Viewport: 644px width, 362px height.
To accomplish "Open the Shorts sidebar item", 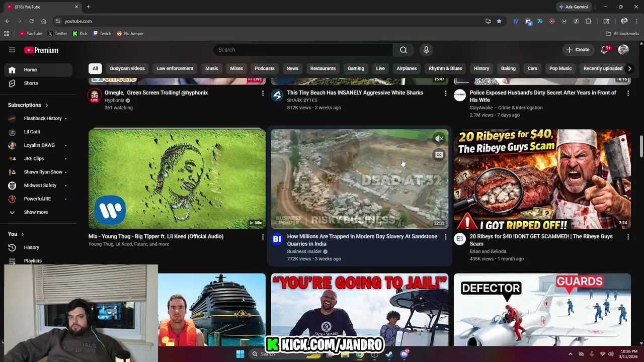I will click(38, 83).
